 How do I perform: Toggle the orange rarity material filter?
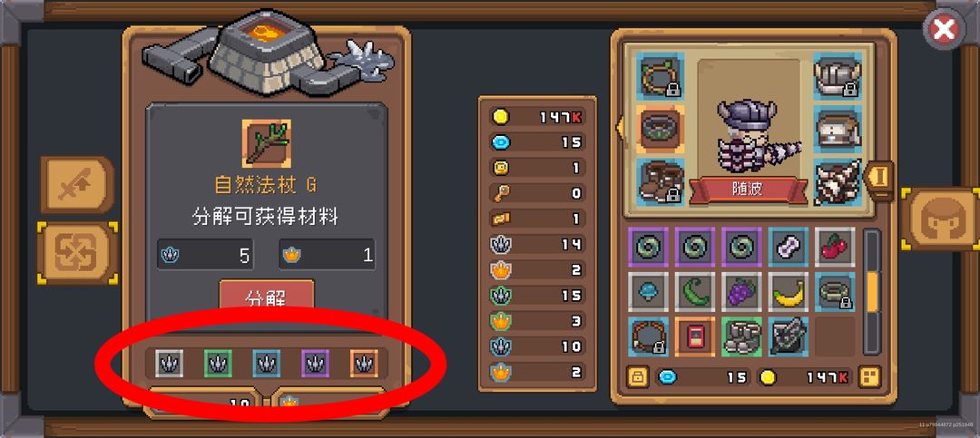coord(364,363)
